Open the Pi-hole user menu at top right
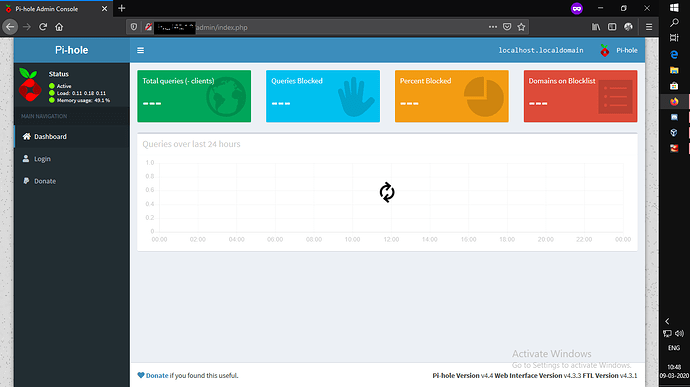The height and width of the screenshot is (387, 690). (x=618, y=50)
